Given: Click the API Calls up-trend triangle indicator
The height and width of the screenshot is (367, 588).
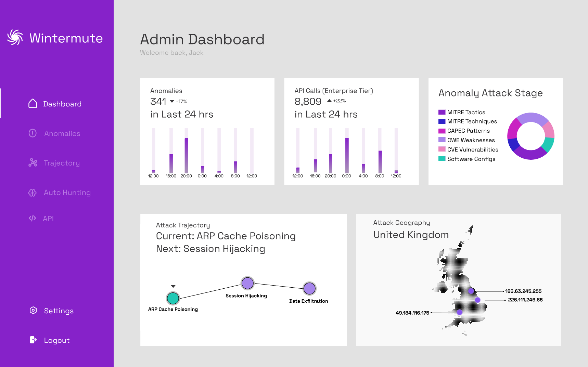Looking at the screenshot, I should point(329,101).
